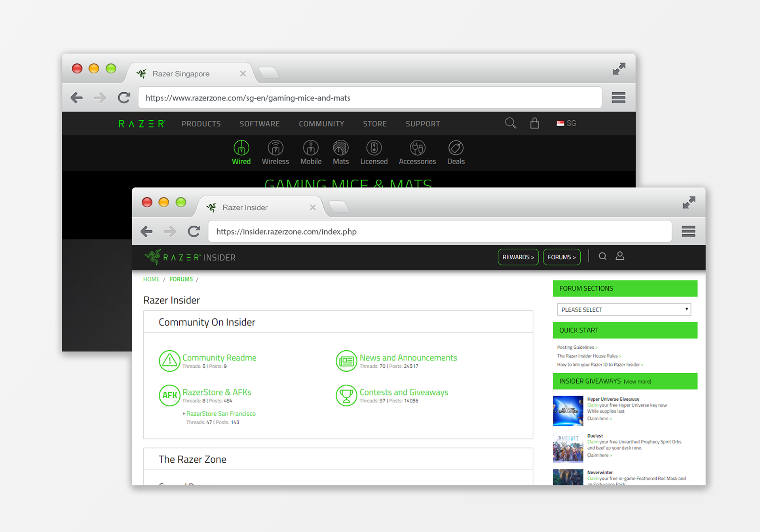This screenshot has width=760, height=532.
Task: Click the Community Readme warning icon
Action: [169, 361]
